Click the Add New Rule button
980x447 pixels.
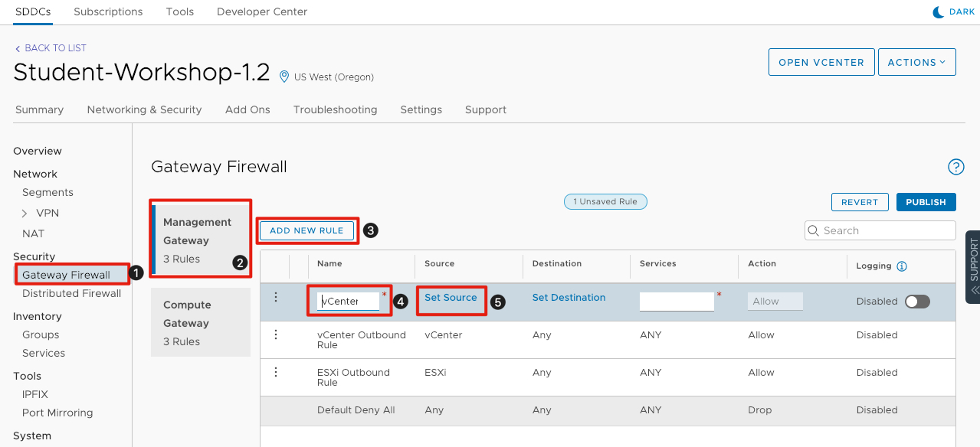click(307, 230)
